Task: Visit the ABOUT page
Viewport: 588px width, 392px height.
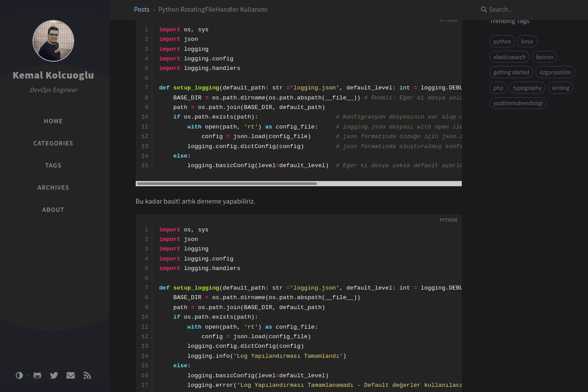Action: pyautogui.click(x=53, y=210)
